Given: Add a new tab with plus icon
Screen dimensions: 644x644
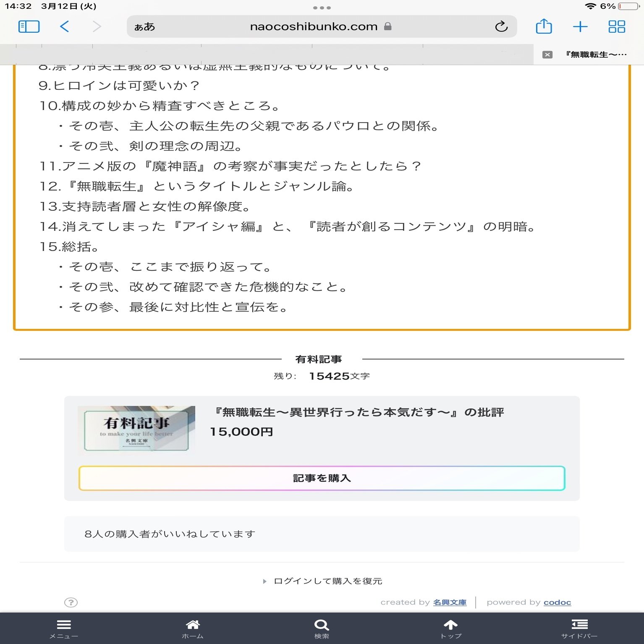Looking at the screenshot, I should coord(580,27).
